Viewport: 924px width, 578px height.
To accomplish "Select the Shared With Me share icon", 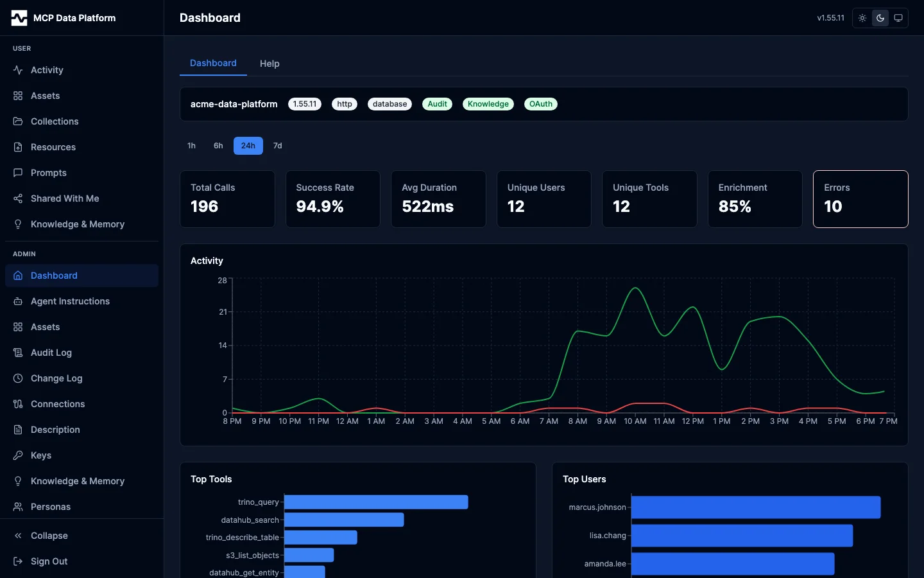I will click(x=17, y=198).
